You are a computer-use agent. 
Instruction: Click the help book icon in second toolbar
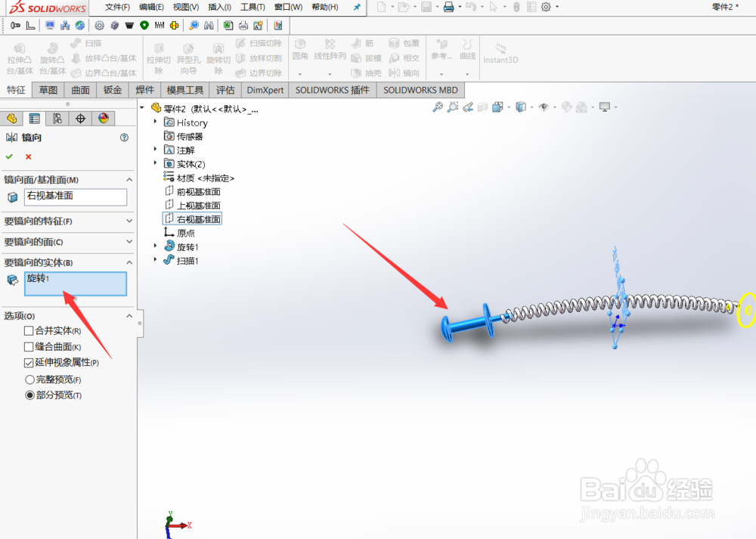(277, 25)
